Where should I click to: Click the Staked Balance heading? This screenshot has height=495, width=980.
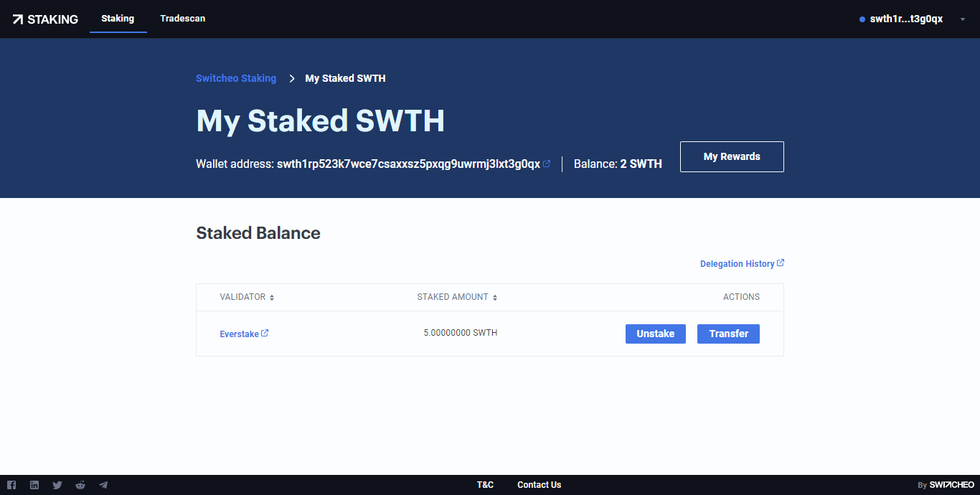coord(258,233)
